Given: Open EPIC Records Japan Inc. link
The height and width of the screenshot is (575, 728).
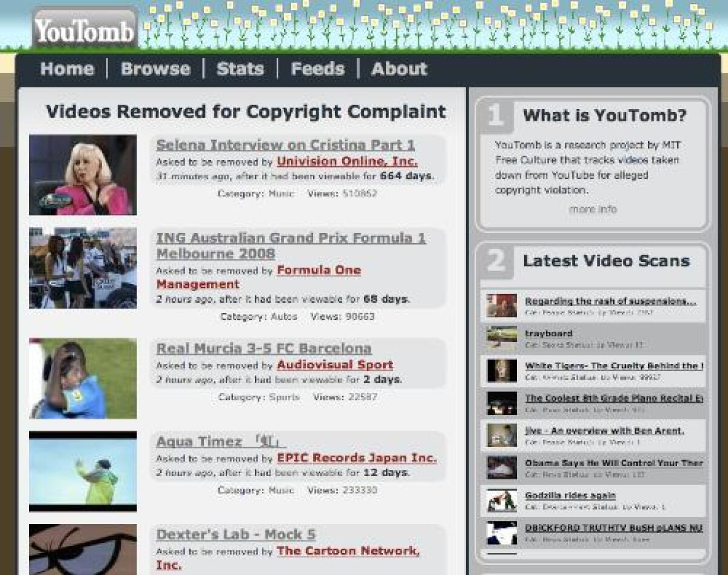Looking at the screenshot, I should [357, 458].
